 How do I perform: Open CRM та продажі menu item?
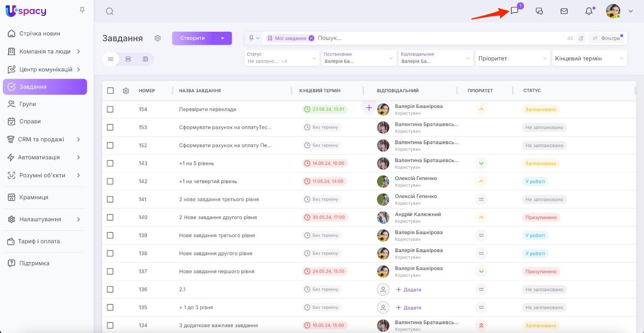coord(45,139)
